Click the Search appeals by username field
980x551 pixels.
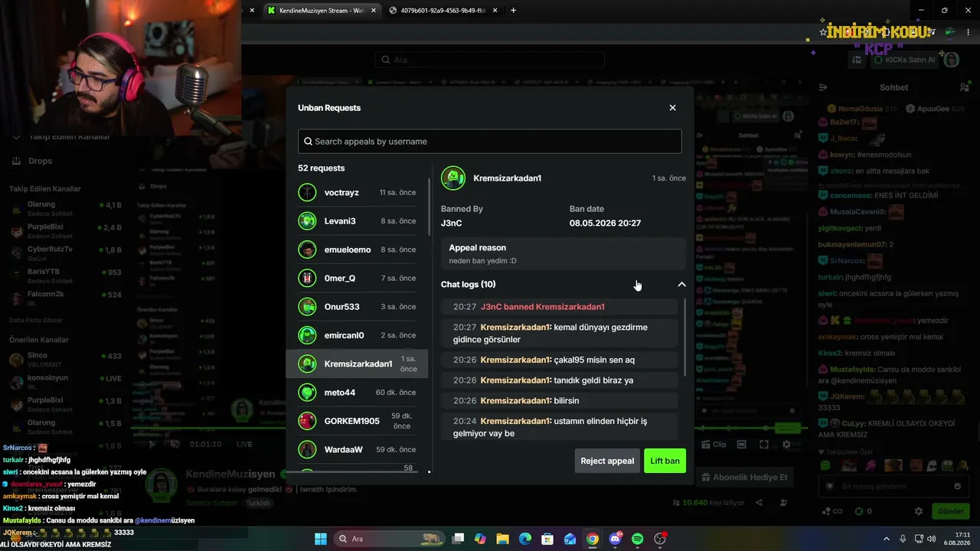click(489, 142)
